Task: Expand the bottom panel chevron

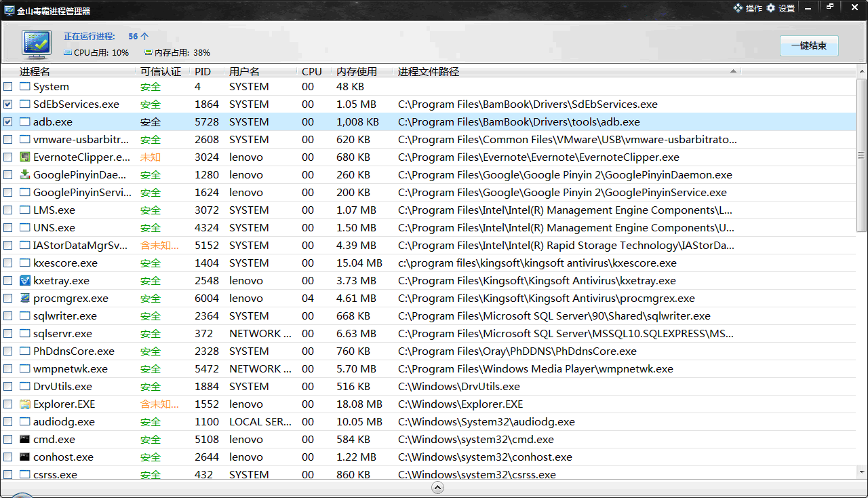Action: [437, 487]
